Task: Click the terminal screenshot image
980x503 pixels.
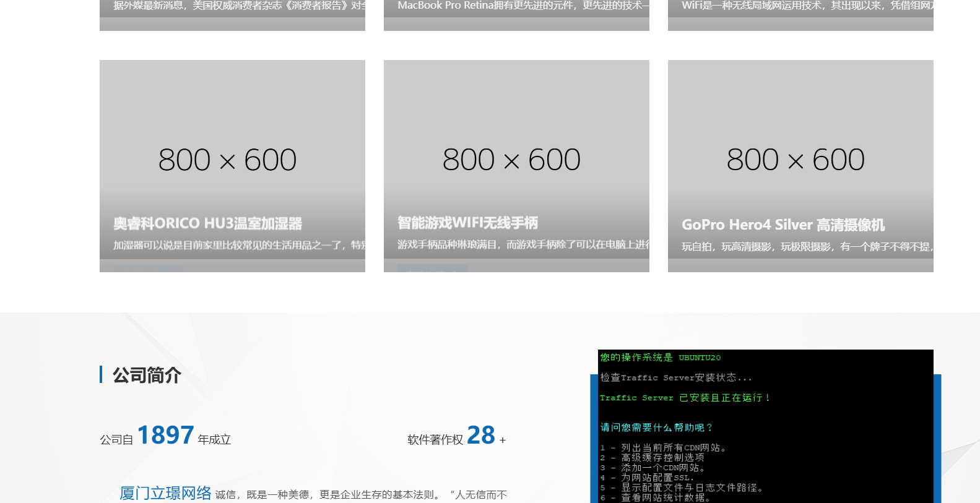Action: pos(766,426)
